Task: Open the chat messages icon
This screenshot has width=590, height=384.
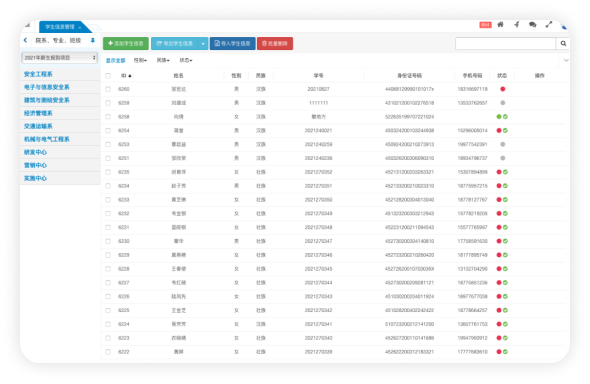Action: pos(532,25)
